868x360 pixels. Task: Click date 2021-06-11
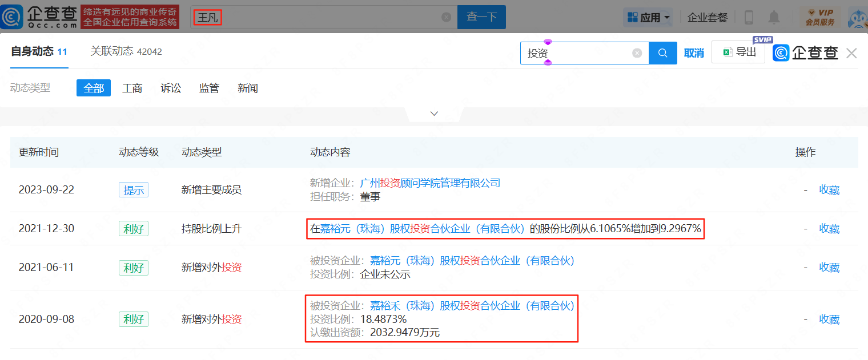click(x=46, y=268)
